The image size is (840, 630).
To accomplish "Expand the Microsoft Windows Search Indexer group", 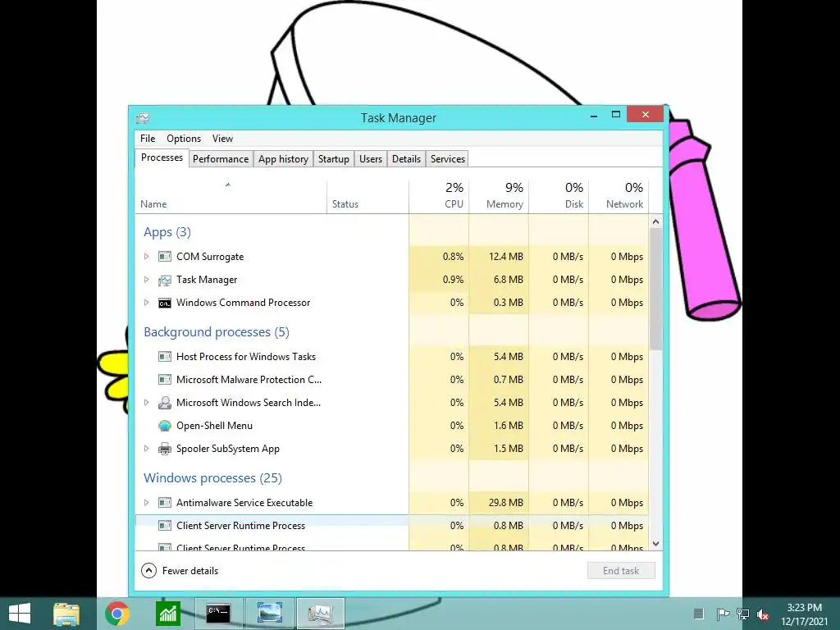I will pyautogui.click(x=146, y=403).
